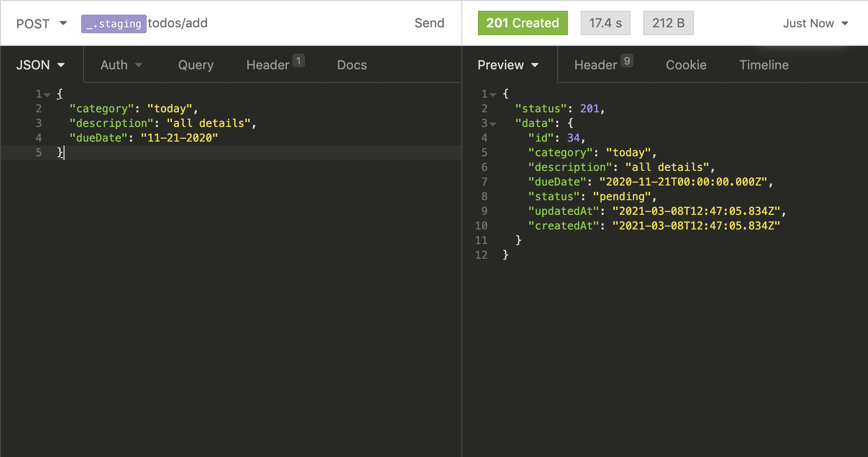Open the request Header tab with badge 1
The height and width of the screenshot is (457, 868).
(x=275, y=64)
